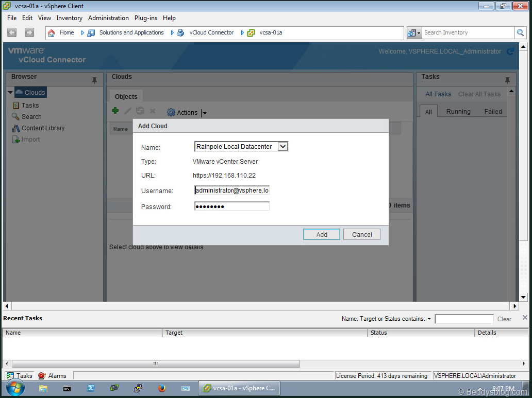Viewport: 532px width, 398px height.
Task: Click the Add button in dialog
Action: (x=322, y=235)
